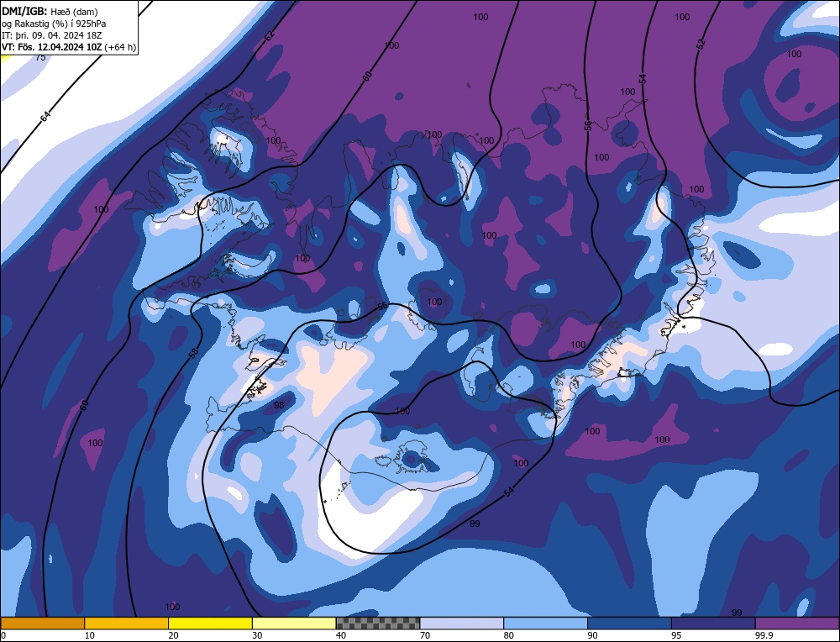The height and width of the screenshot is (642, 840).
Task: Click the 'og Rakastig (%) í 925hPa' line
Action: coord(54,24)
